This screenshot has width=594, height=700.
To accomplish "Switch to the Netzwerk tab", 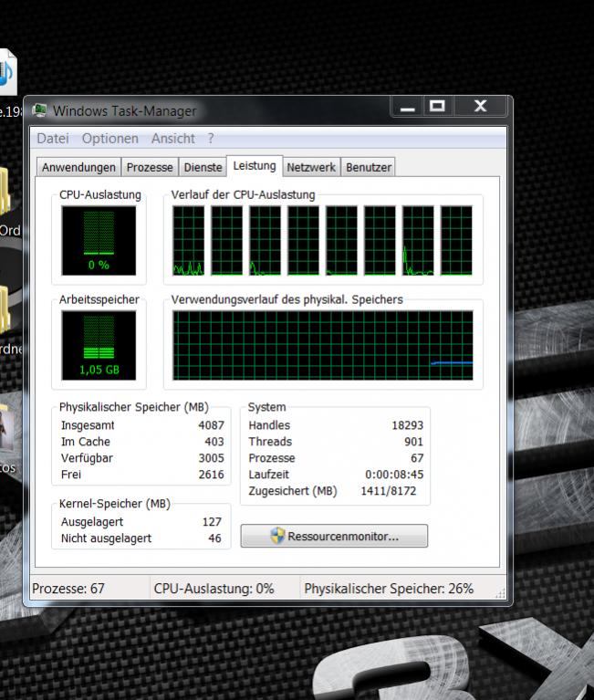I will [311, 167].
